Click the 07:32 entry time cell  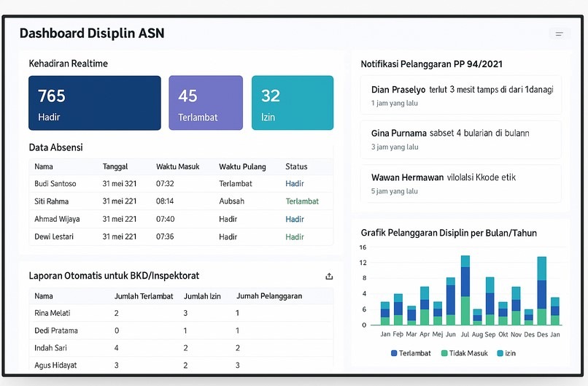pyautogui.click(x=165, y=183)
